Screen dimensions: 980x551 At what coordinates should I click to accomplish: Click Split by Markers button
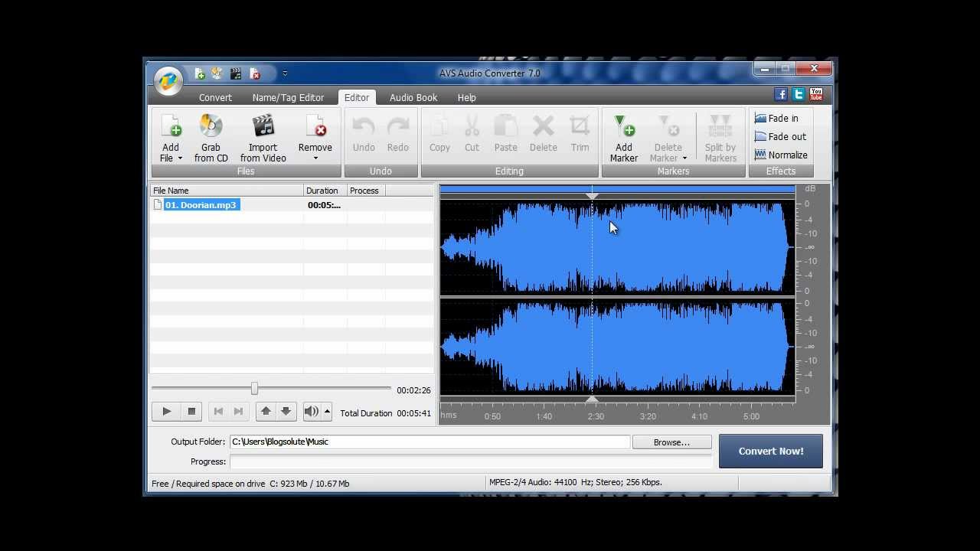click(x=720, y=138)
